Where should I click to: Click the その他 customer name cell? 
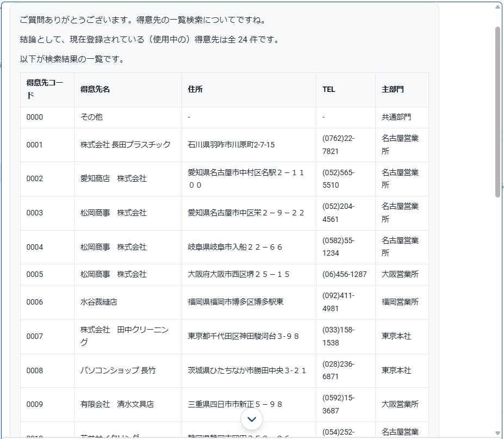(x=128, y=118)
